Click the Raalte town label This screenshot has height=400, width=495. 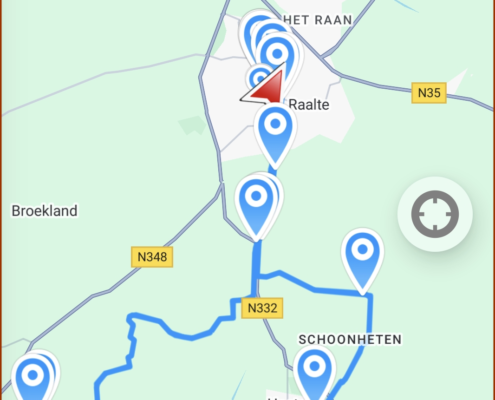(x=309, y=105)
